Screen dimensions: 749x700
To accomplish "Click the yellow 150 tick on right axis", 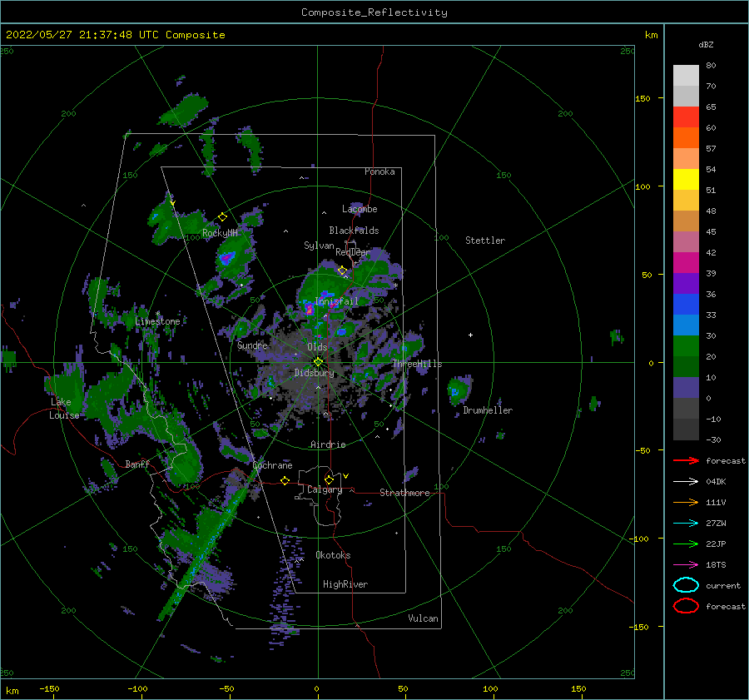I will (643, 98).
